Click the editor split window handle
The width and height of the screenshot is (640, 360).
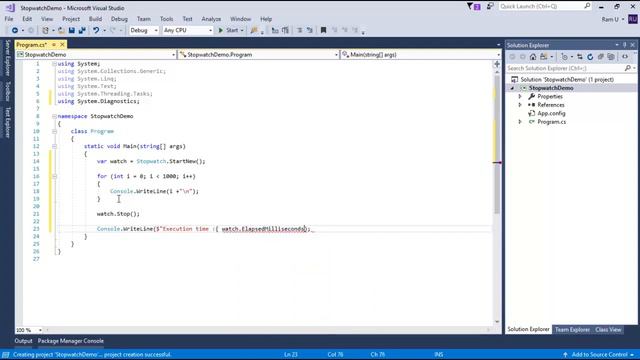[x=497, y=64]
